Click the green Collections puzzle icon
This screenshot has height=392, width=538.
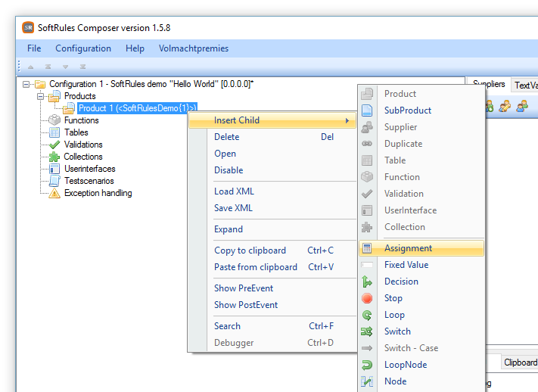(54, 157)
